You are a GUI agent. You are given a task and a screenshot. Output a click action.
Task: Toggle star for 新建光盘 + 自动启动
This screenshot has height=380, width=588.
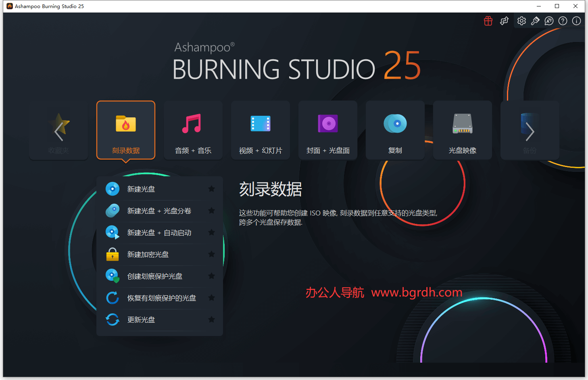click(211, 232)
